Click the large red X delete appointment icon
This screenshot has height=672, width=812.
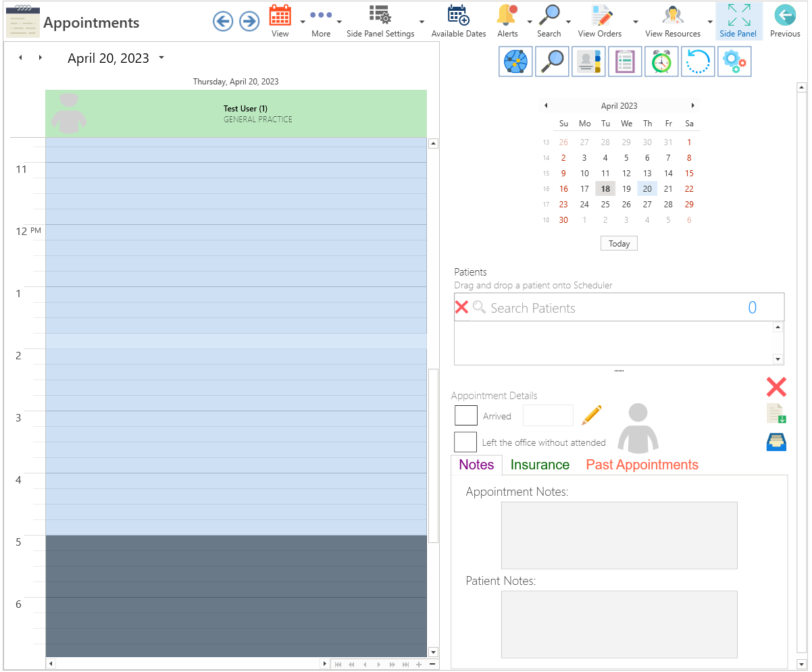tap(776, 387)
